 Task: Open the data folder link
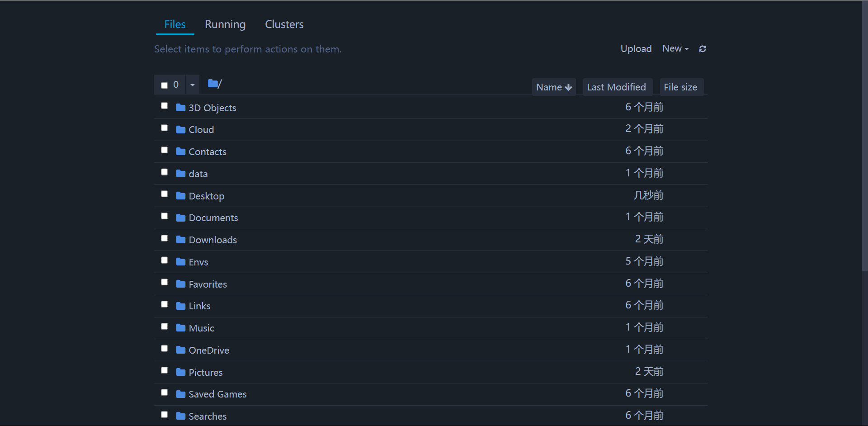[x=198, y=174]
